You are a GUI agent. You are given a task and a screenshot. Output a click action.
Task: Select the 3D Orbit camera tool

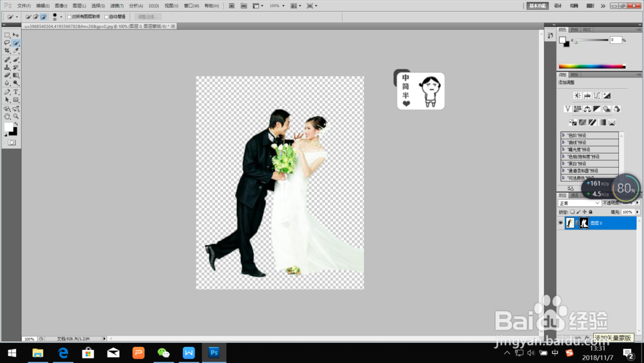click(x=15, y=109)
